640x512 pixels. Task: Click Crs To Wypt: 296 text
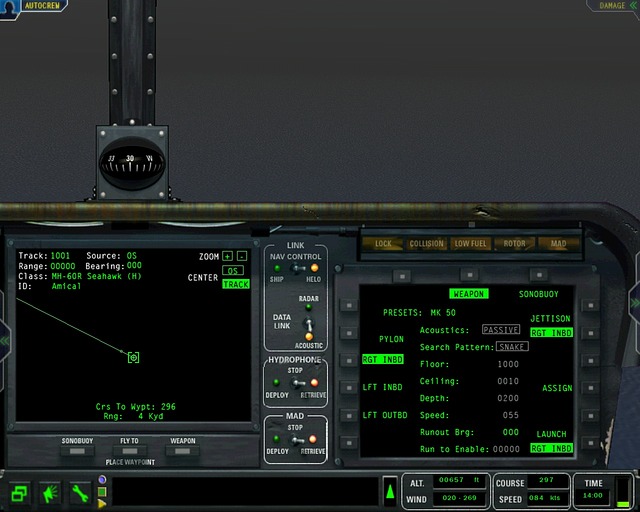tap(136, 407)
